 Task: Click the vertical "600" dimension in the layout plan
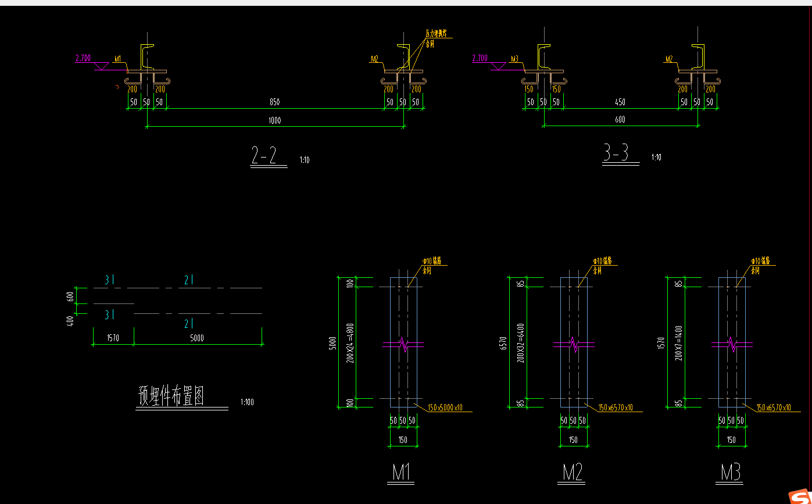70,296
